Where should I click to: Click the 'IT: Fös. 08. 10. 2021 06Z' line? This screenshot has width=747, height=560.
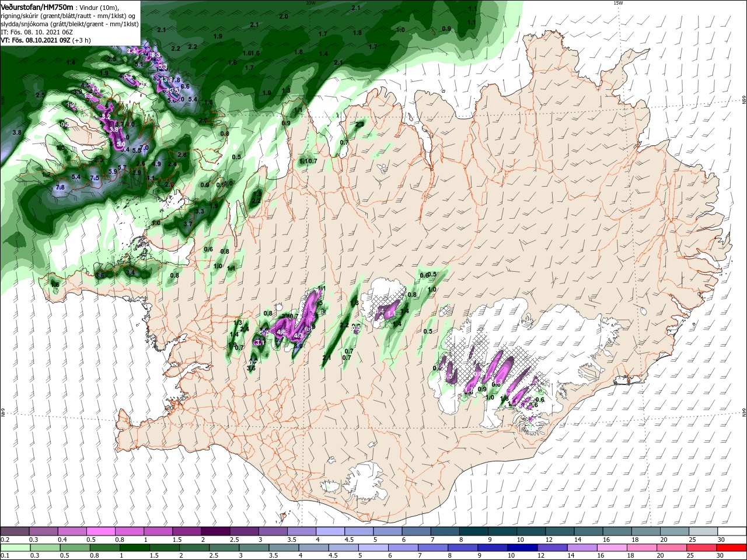37,32
